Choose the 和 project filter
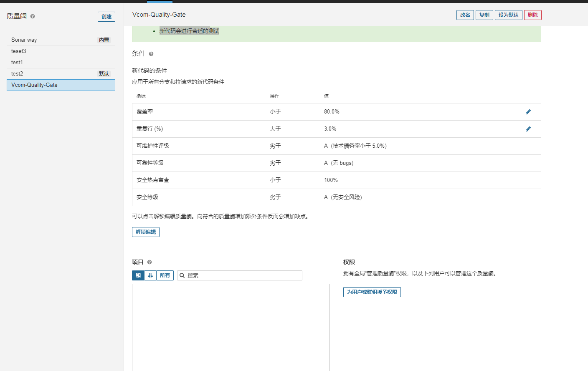The width and height of the screenshot is (588, 371). coord(138,275)
